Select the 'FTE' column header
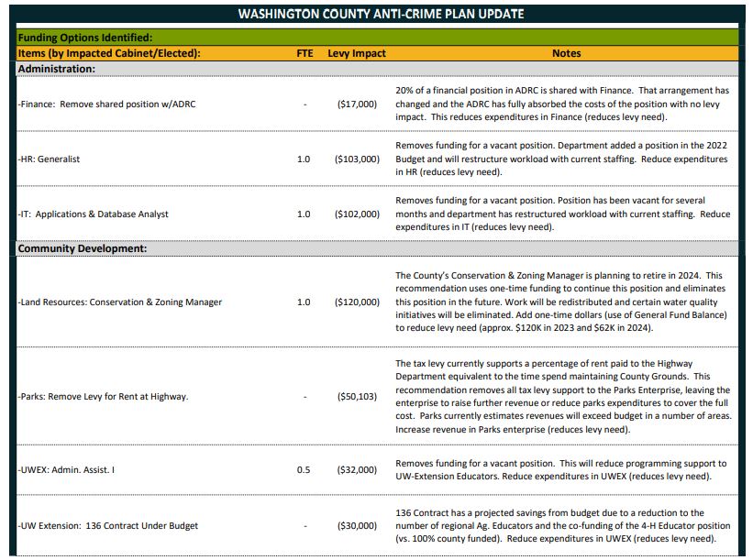 [305, 53]
